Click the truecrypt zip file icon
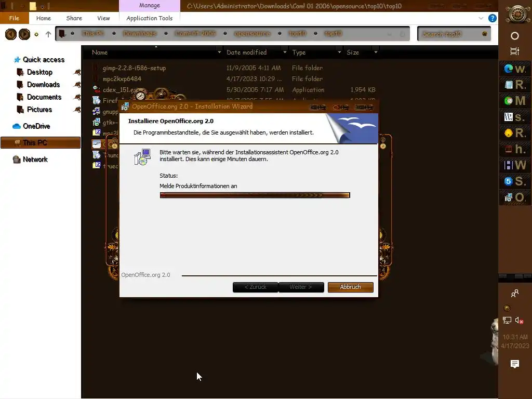Image resolution: width=532 pixels, height=399 pixels. [x=96, y=166]
